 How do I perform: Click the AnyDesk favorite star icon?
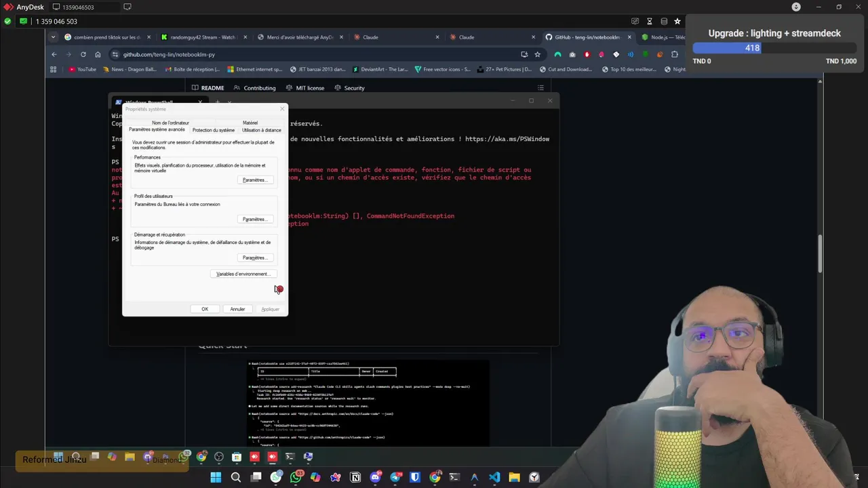tap(677, 21)
